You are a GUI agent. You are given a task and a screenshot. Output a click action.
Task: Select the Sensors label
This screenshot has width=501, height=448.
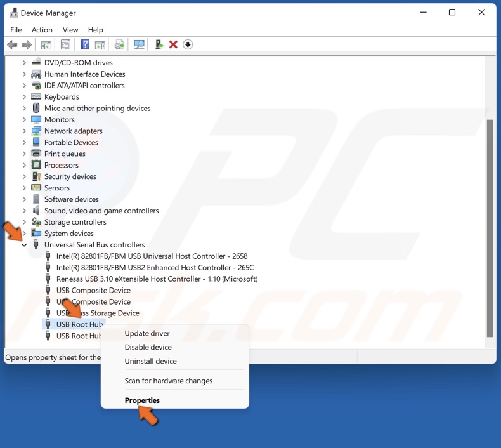(x=57, y=188)
